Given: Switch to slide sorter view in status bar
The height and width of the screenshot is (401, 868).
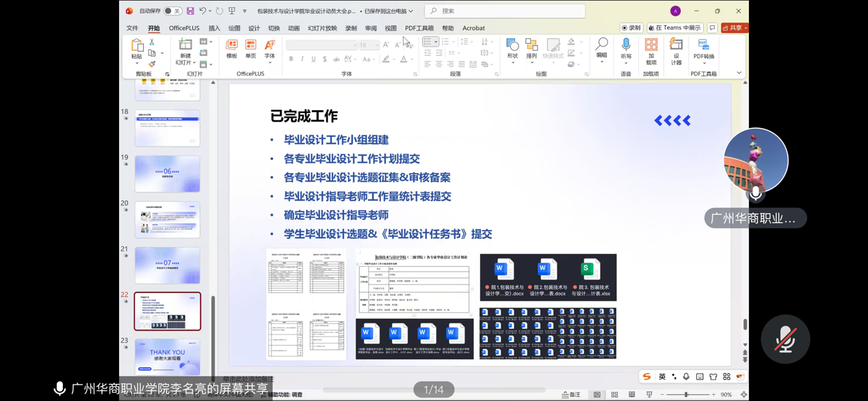Looking at the screenshot, I should pos(614,395).
